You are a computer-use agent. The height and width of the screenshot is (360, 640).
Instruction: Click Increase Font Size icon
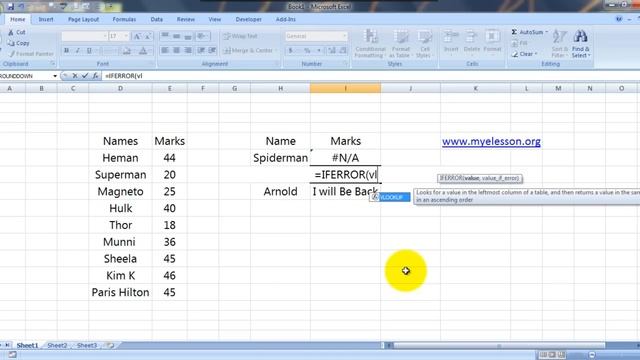click(x=138, y=36)
